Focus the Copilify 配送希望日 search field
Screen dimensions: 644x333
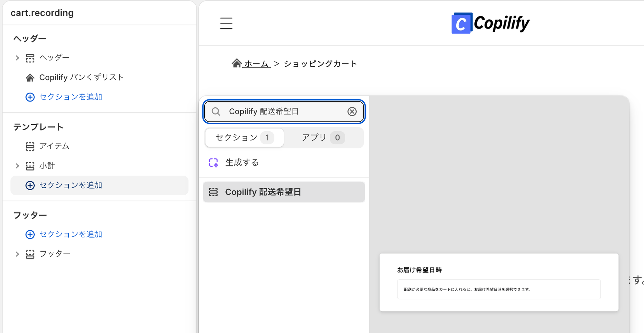tap(284, 112)
